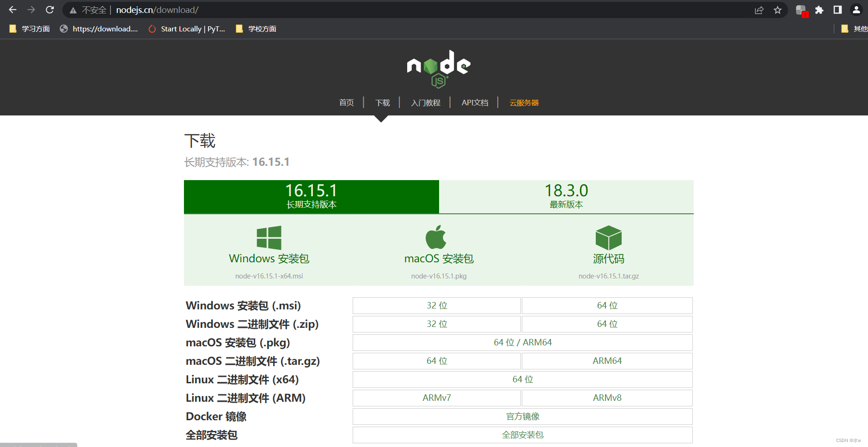Download Windows .zip 32 位
The height and width of the screenshot is (447, 868).
(x=437, y=324)
